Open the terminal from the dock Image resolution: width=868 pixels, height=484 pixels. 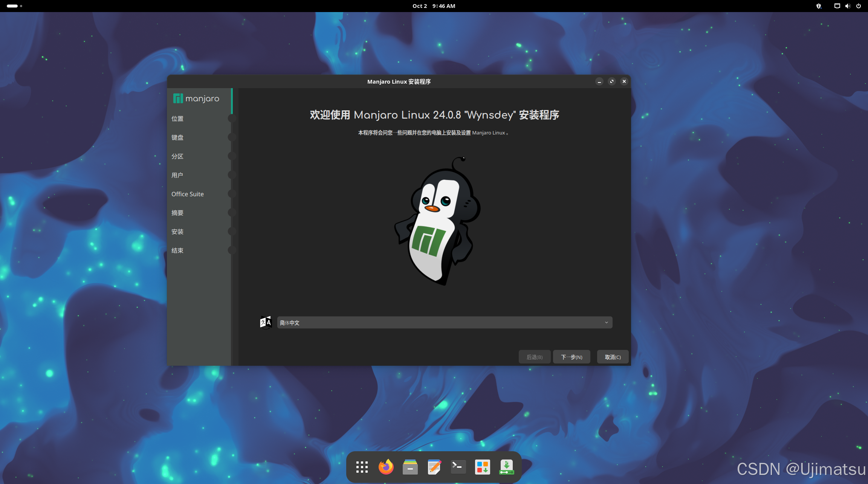[458, 467]
